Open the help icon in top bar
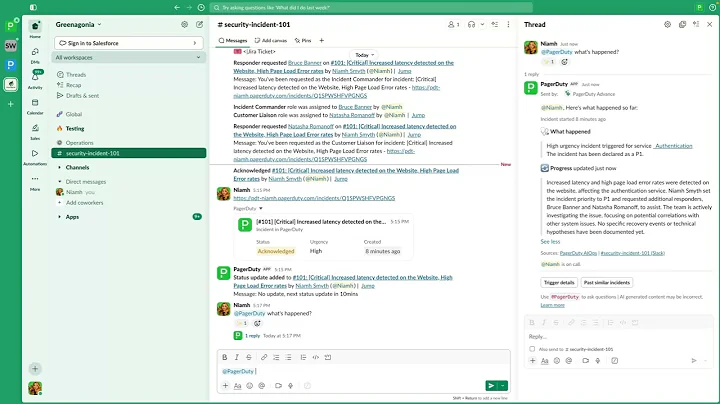This screenshot has width=720, height=404. pyautogui.click(x=712, y=7)
